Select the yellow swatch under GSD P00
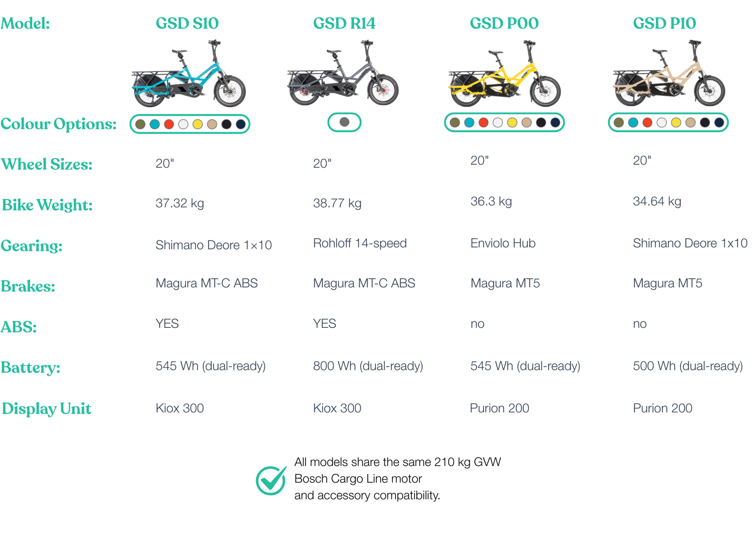Viewport: 756px width, 534px height. point(512,123)
